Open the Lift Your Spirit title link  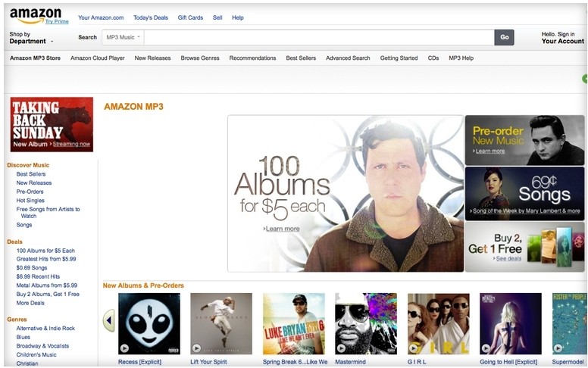208,362
